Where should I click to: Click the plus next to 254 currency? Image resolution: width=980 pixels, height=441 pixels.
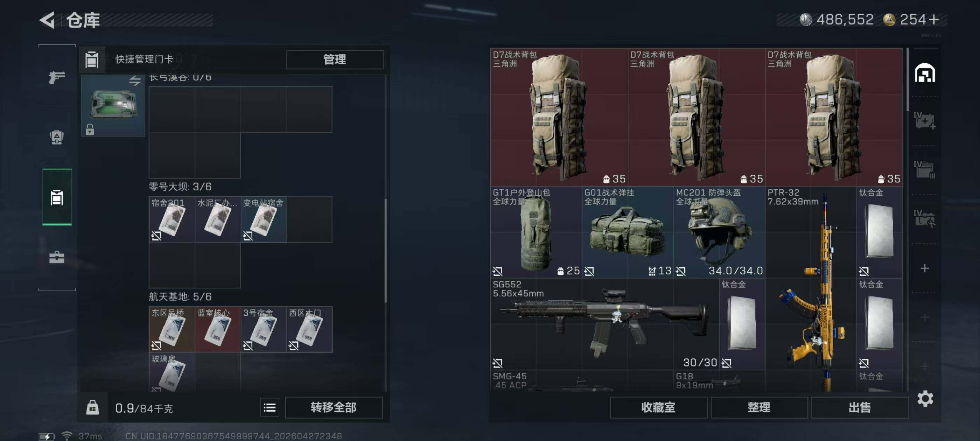tap(933, 19)
